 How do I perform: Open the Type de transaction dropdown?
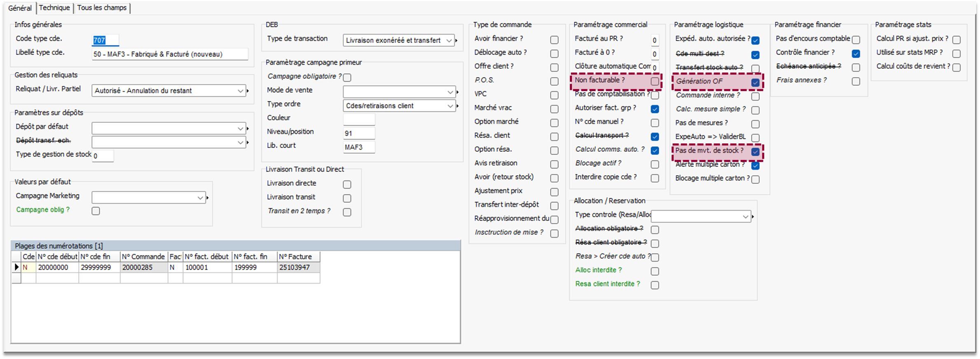(449, 40)
